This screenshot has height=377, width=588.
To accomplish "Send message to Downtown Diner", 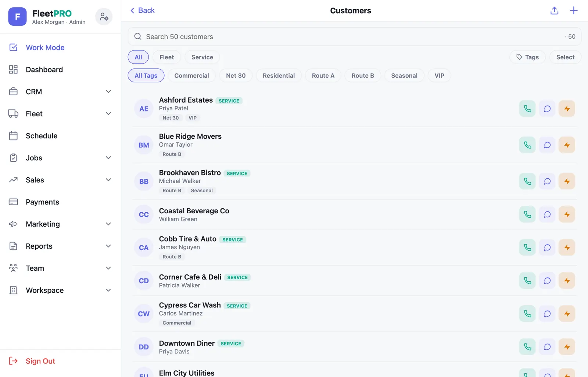I will [547, 347].
